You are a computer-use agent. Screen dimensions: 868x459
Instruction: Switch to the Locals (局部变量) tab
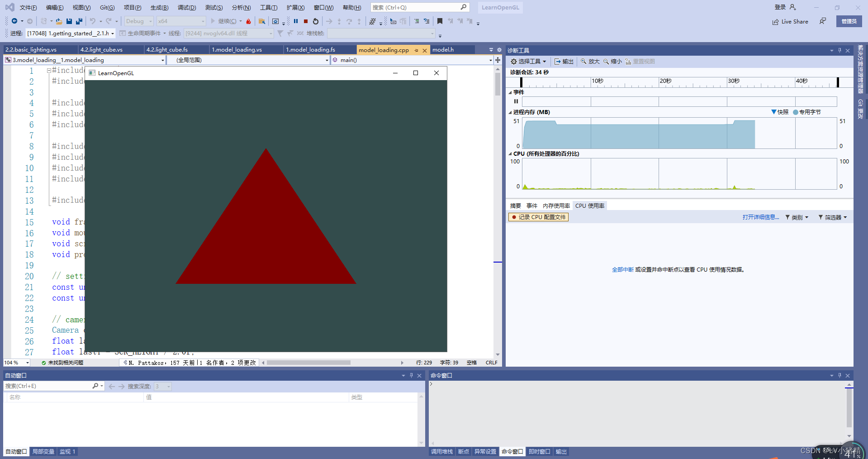click(43, 452)
